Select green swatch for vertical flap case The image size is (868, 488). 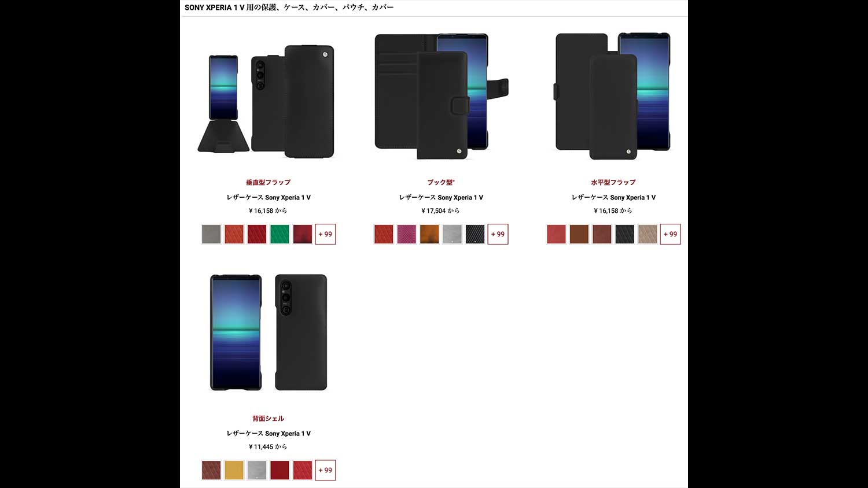click(x=279, y=234)
